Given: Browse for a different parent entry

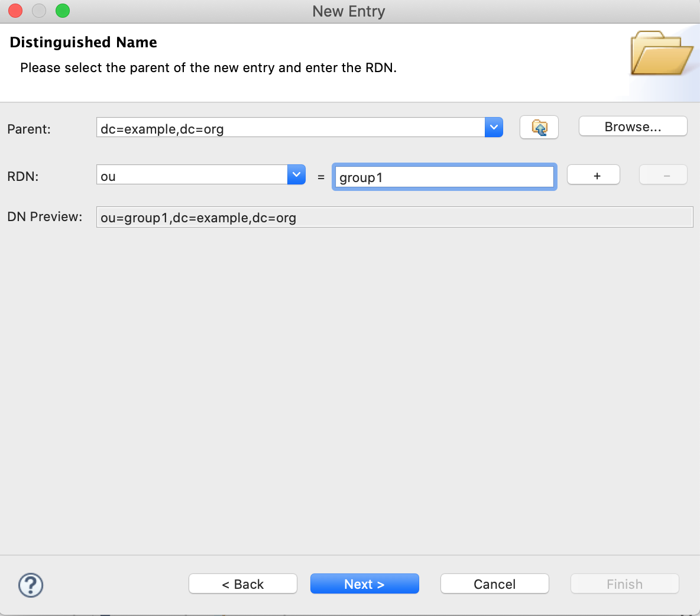Looking at the screenshot, I should point(633,126).
